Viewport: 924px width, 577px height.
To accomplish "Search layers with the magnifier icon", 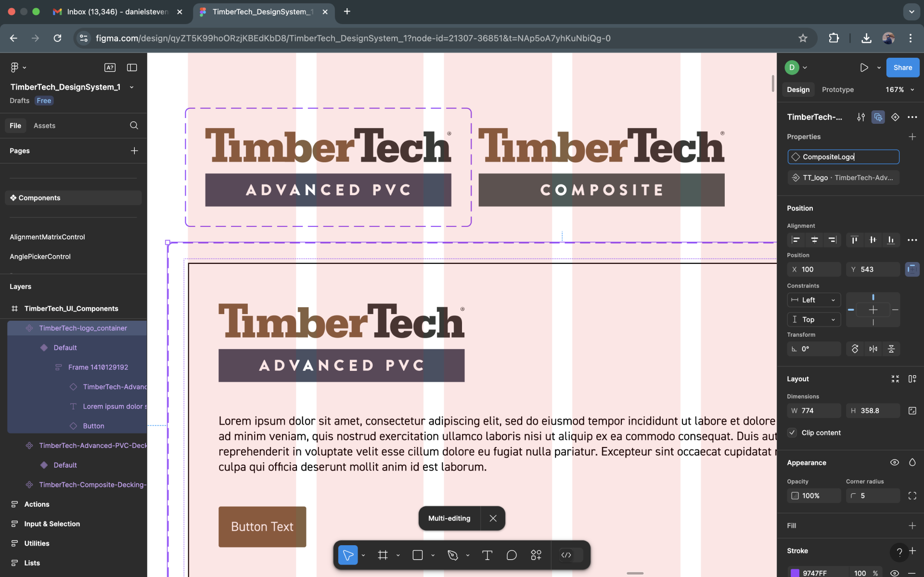I will tap(134, 125).
